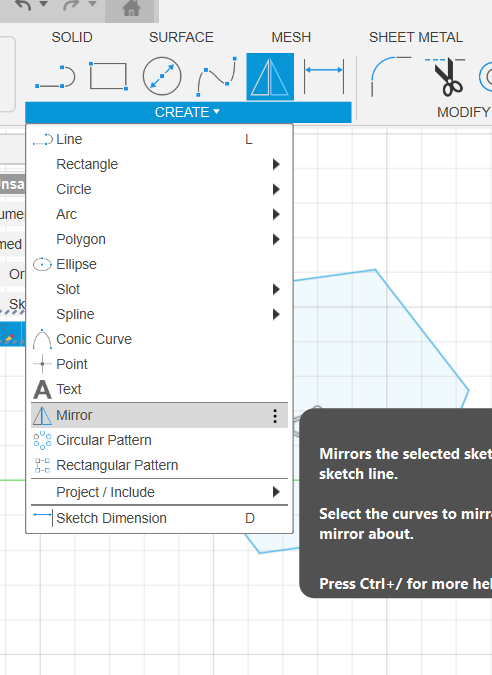
Task: Switch to the SURFACE tab
Action: click(181, 37)
